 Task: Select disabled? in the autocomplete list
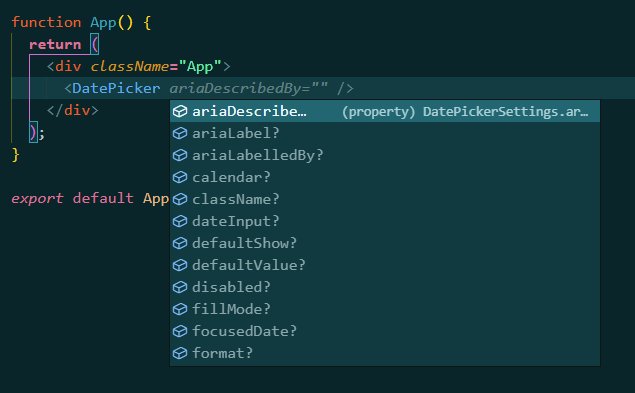point(385,287)
